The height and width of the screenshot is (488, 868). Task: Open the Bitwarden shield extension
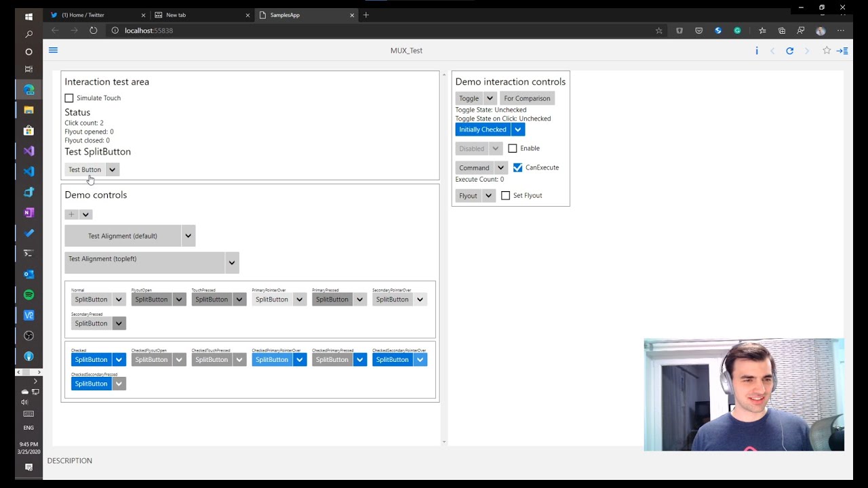point(679,30)
